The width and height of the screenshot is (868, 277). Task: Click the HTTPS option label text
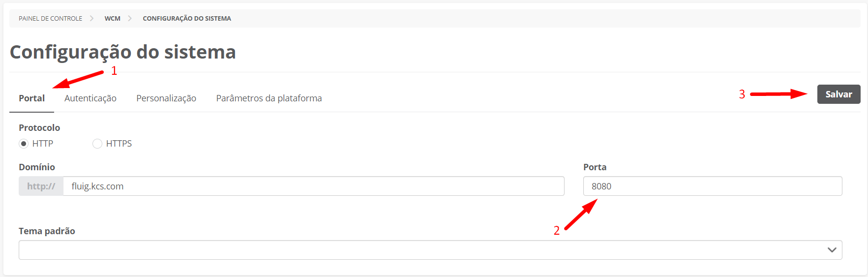[119, 144]
